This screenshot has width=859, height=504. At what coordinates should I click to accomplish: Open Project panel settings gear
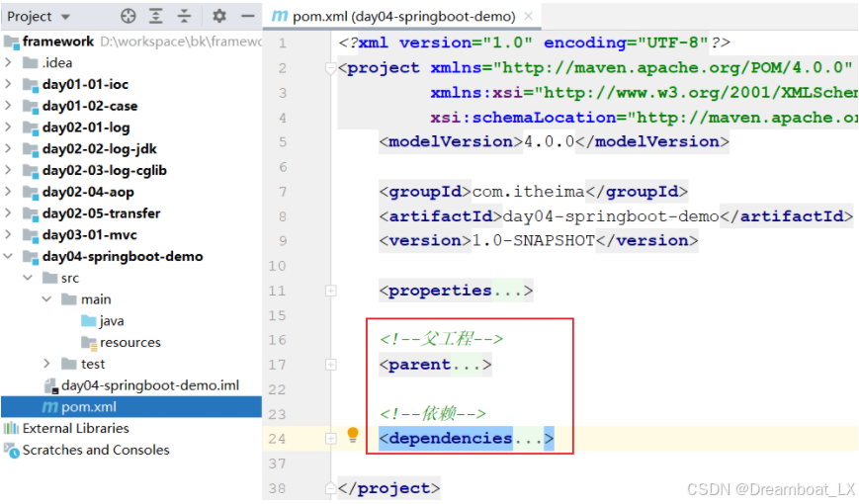219,17
